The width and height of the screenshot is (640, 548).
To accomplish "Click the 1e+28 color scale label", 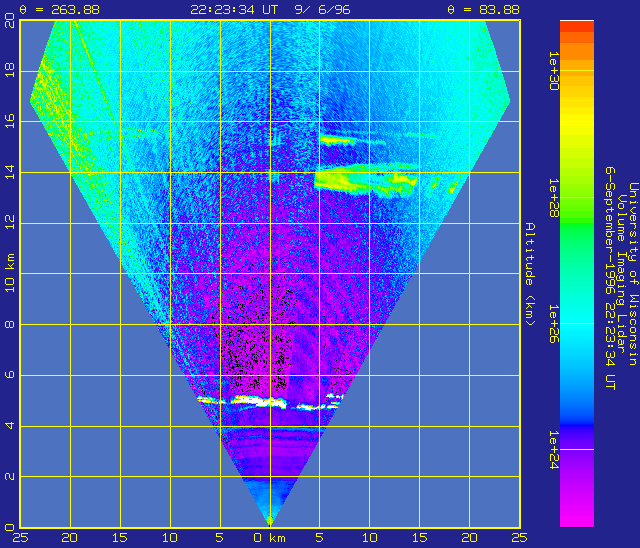I will click(x=553, y=197).
